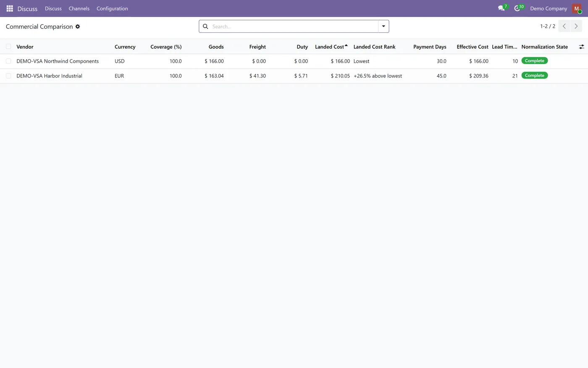Open the user avatar menu
Screen dimensions: 588x368
pyautogui.click(x=577, y=8)
